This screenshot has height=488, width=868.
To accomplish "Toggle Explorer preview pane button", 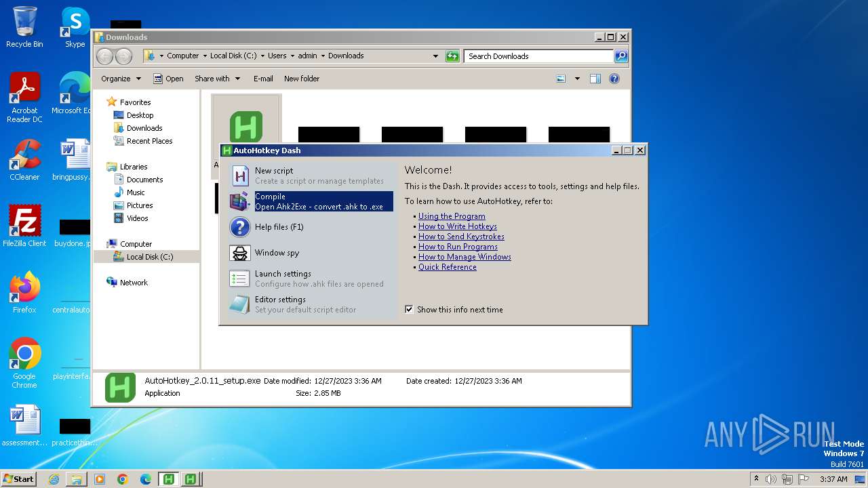I will pos(595,79).
